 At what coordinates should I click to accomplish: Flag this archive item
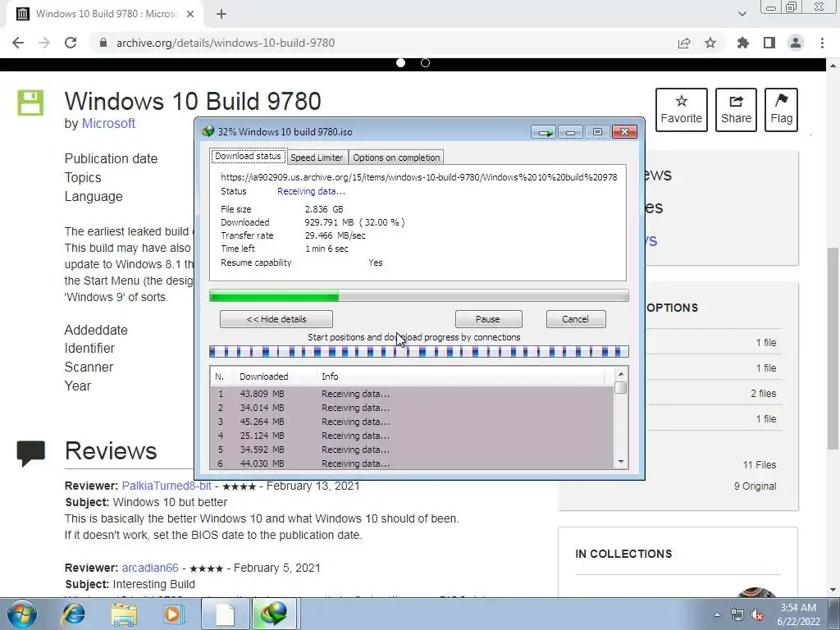click(x=781, y=110)
